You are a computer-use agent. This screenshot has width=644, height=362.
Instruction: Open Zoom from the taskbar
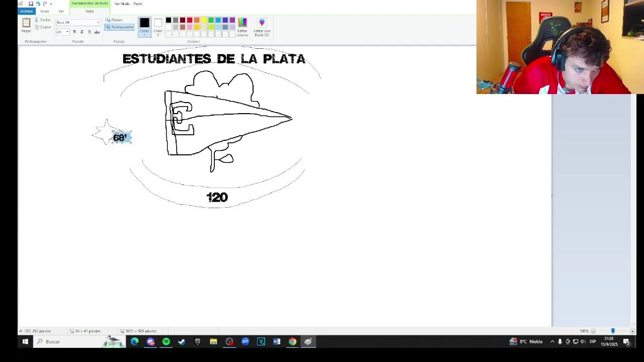pyautogui.click(x=245, y=341)
